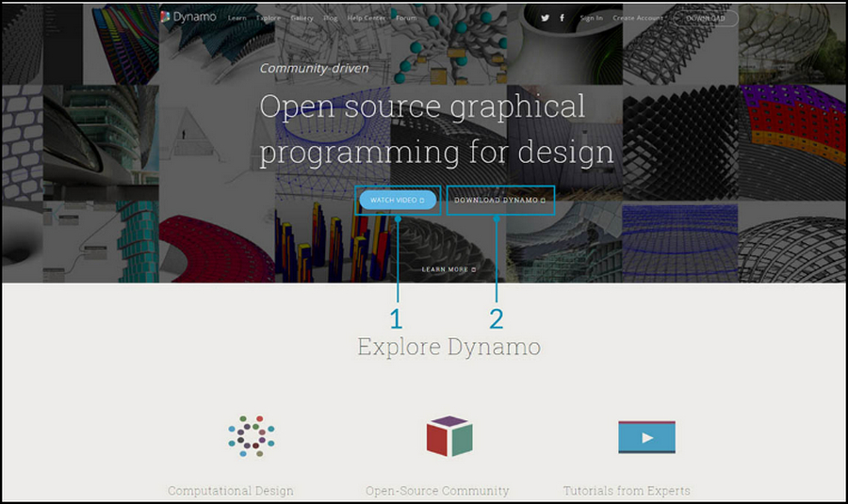The image size is (848, 504).
Task: Open the Learn menu item
Action: click(x=236, y=18)
